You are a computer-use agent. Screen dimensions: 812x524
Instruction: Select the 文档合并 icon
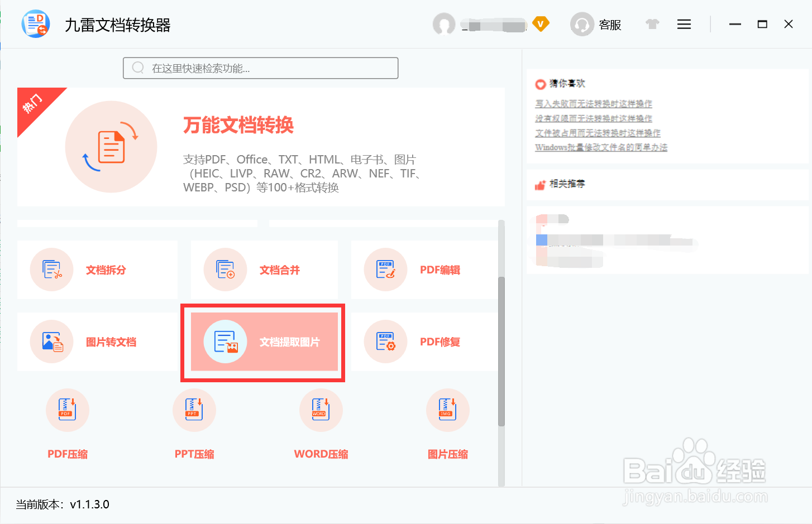point(226,270)
